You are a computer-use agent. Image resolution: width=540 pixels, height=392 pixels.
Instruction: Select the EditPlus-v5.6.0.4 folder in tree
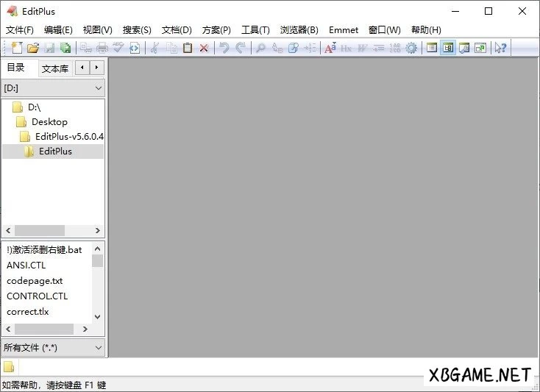69,137
